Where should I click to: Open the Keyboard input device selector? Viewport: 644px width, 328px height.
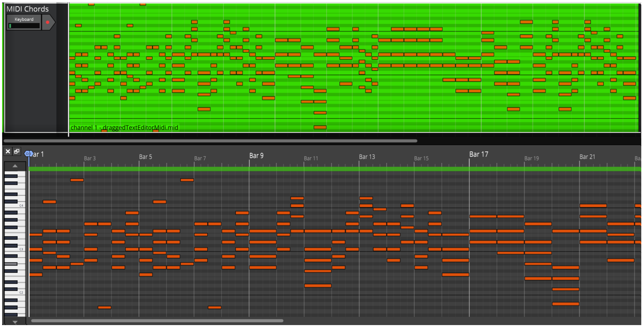point(24,19)
